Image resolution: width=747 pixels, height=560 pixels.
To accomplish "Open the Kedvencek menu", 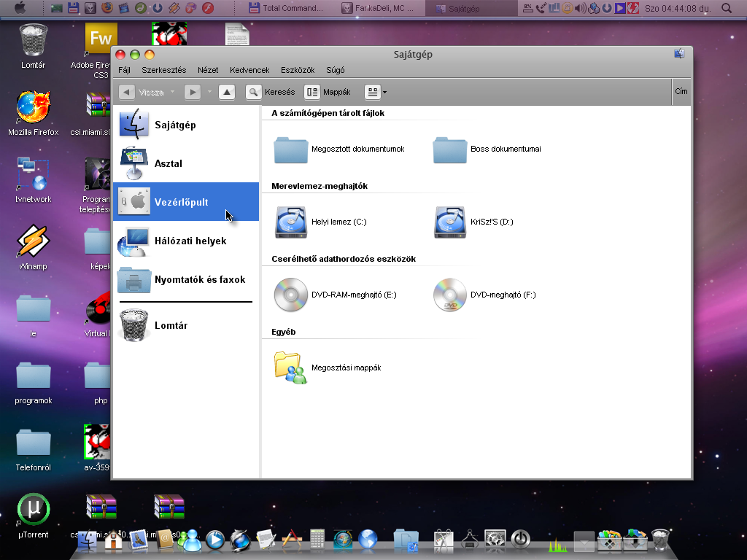I will click(x=249, y=70).
